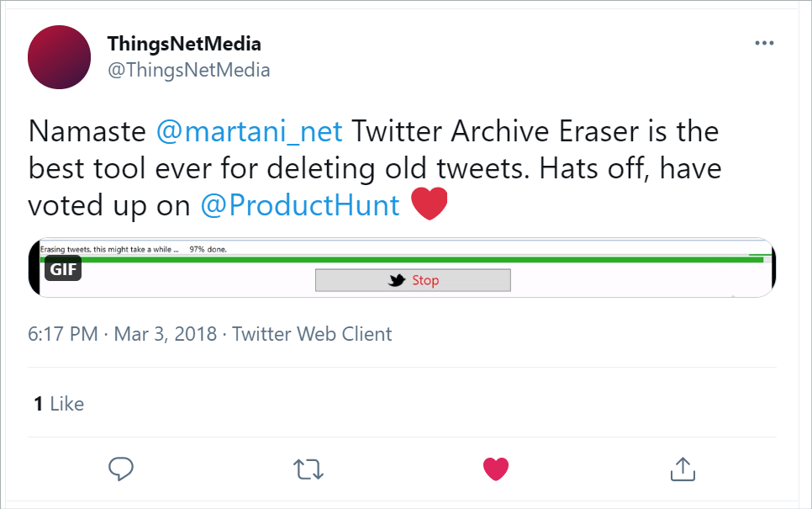812x509 pixels.
Task: Click the Retweet icon
Action: [x=308, y=469]
